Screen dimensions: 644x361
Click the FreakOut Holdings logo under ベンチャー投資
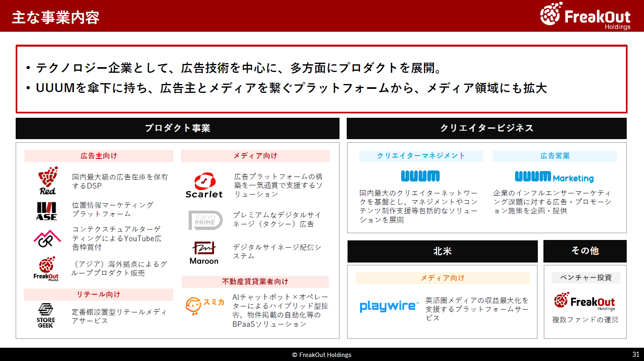tap(584, 302)
